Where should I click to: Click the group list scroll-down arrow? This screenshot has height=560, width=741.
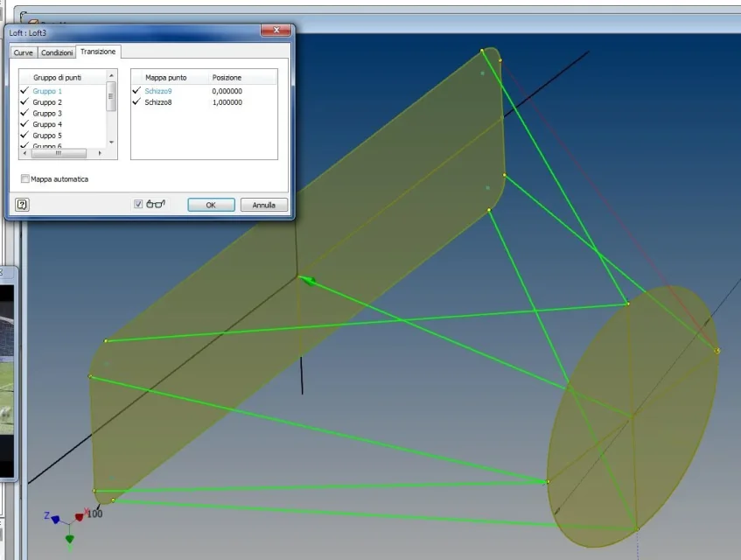111,143
